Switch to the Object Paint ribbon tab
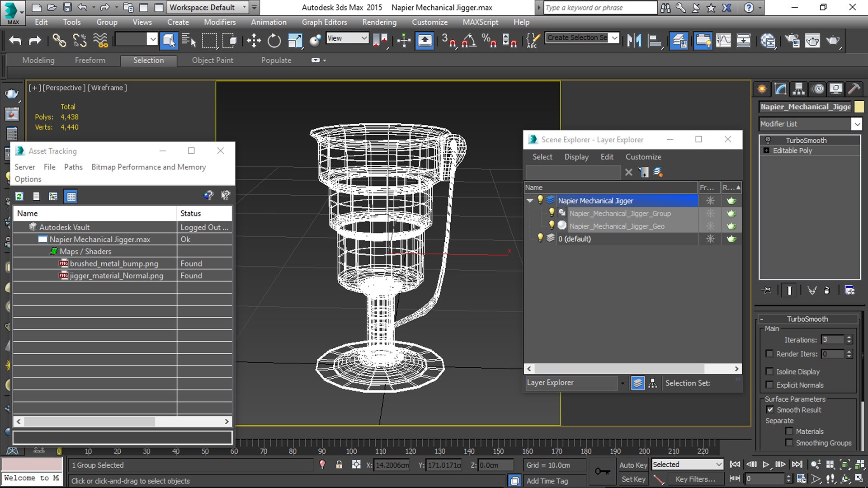Screen dimensions: 868x488 tap(212, 60)
